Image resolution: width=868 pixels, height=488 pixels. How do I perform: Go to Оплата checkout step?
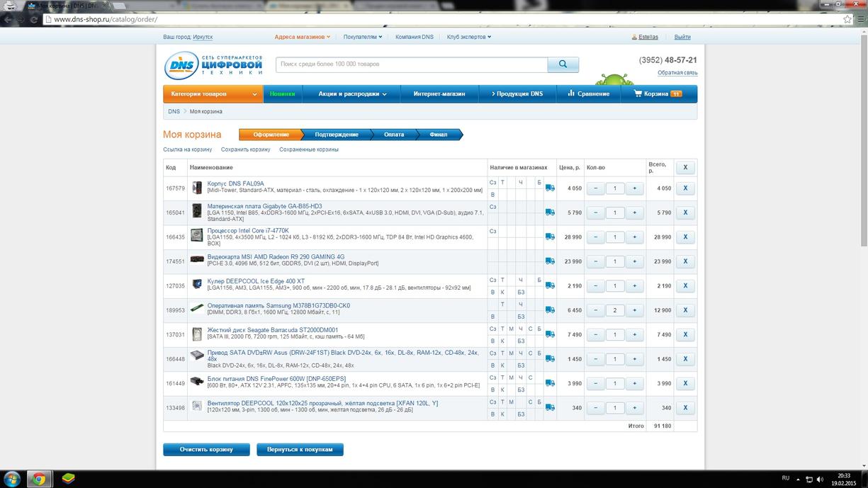point(394,135)
